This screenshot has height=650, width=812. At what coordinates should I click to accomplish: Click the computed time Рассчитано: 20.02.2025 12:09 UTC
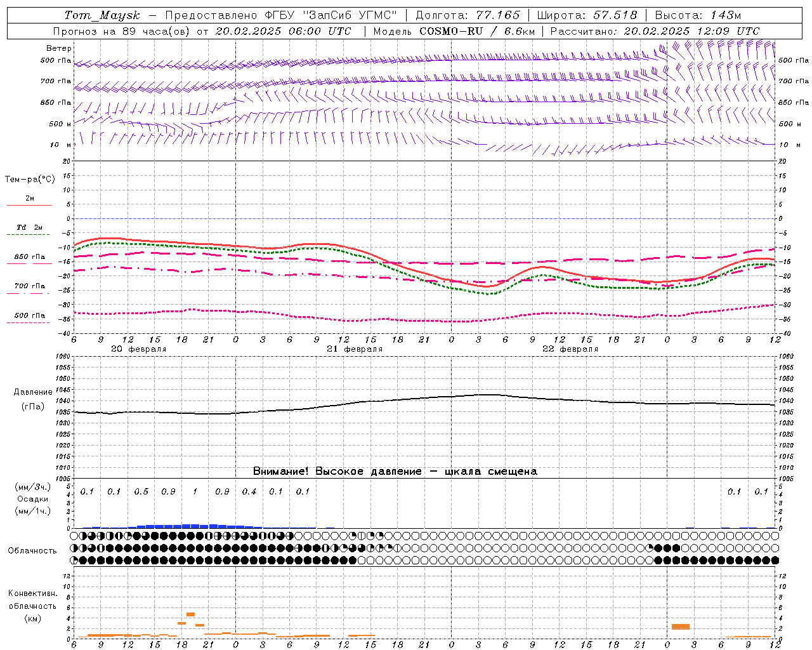[x=655, y=31]
